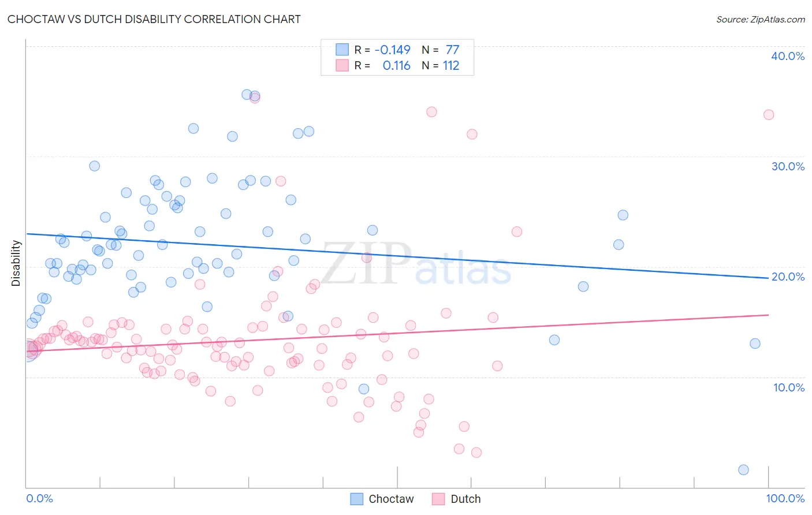
Task: Click the lowest blue point near 100%
Action: click(743, 470)
